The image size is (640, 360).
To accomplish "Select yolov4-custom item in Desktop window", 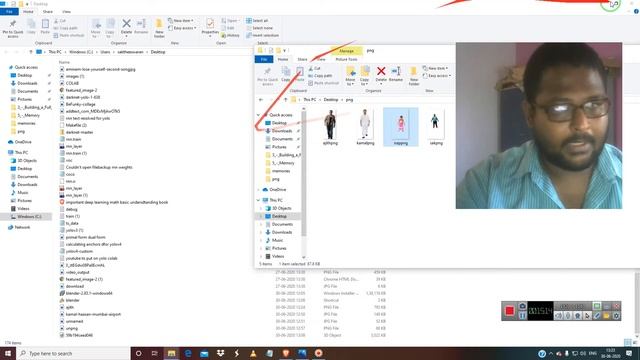I will (79, 251).
